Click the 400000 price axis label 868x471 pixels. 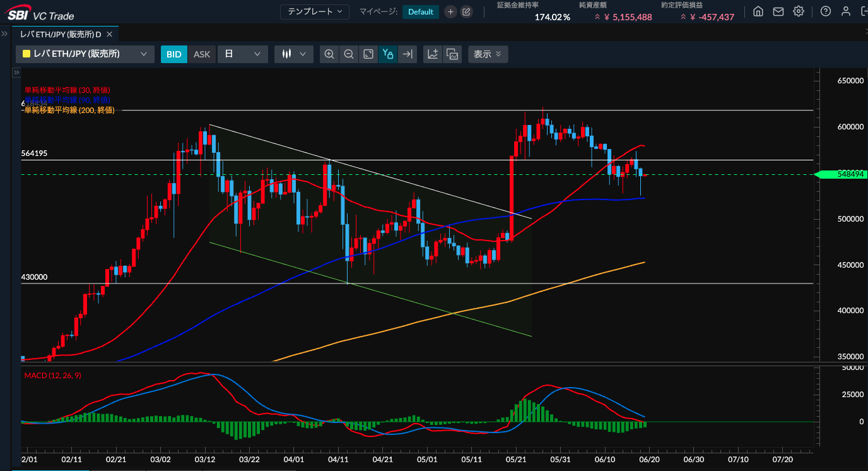(x=850, y=311)
